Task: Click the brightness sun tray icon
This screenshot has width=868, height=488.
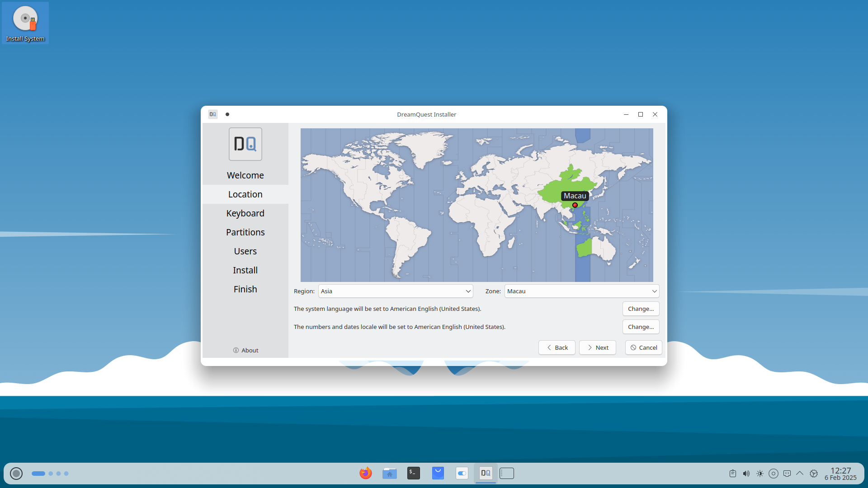Action: pos(759,474)
